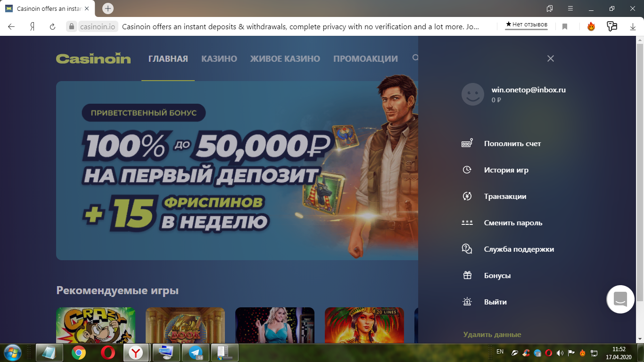Open a new browser tab
Screen dimensions: 644x362
pos(108,8)
